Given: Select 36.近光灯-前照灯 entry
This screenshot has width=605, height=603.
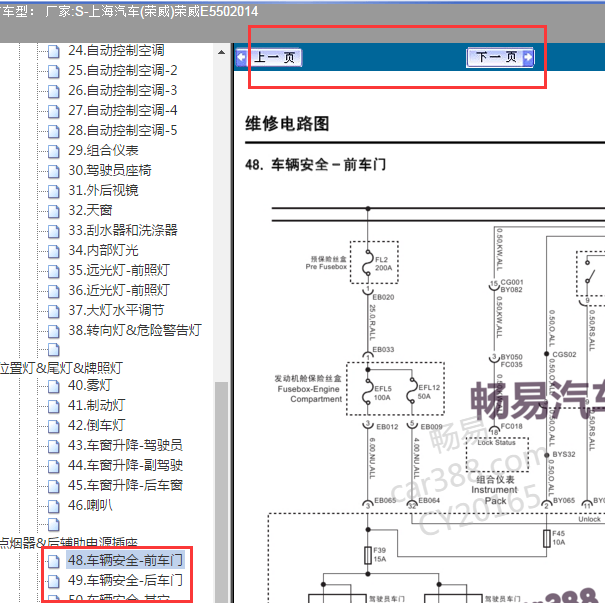Looking at the screenshot, I should (x=119, y=291).
